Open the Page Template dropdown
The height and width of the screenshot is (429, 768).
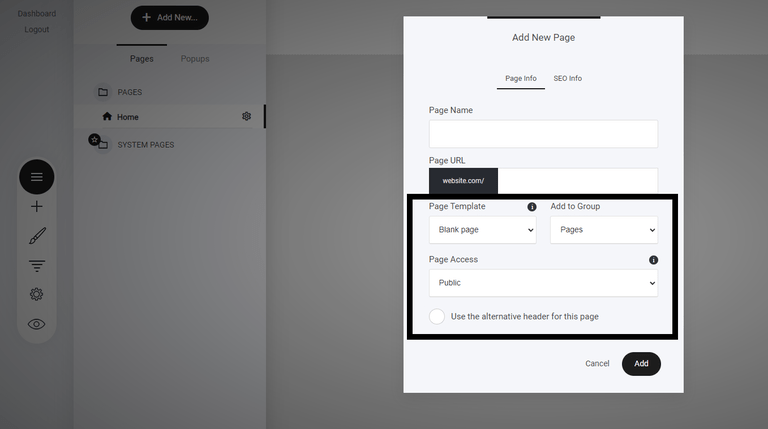click(482, 230)
